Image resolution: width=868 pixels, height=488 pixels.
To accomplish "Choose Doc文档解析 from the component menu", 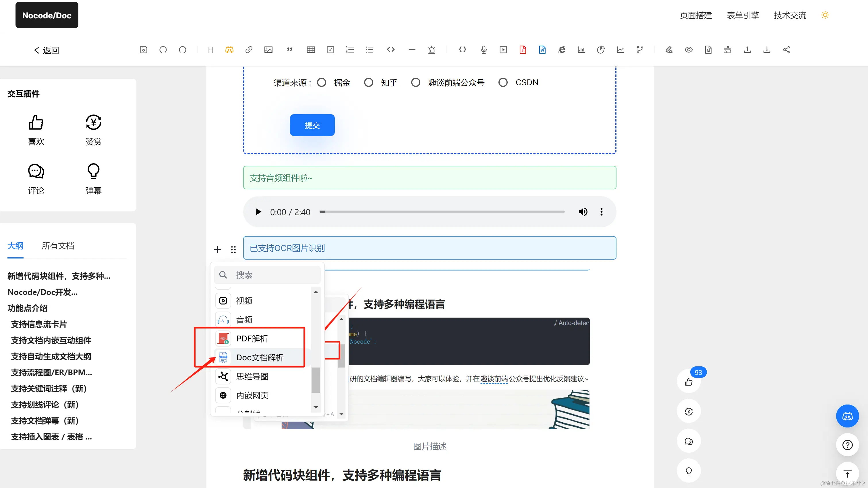I will click(260, 357).
